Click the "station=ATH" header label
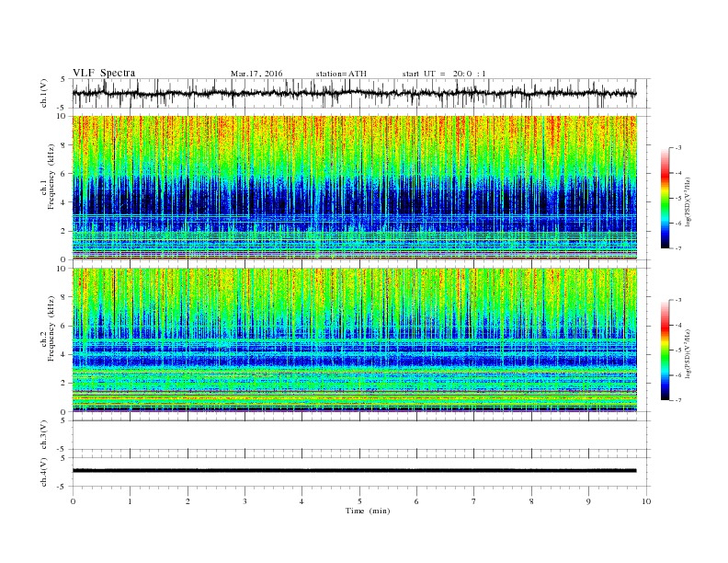Screen dimensions: 728x563 pyautogui.click(x=341, y=74)
